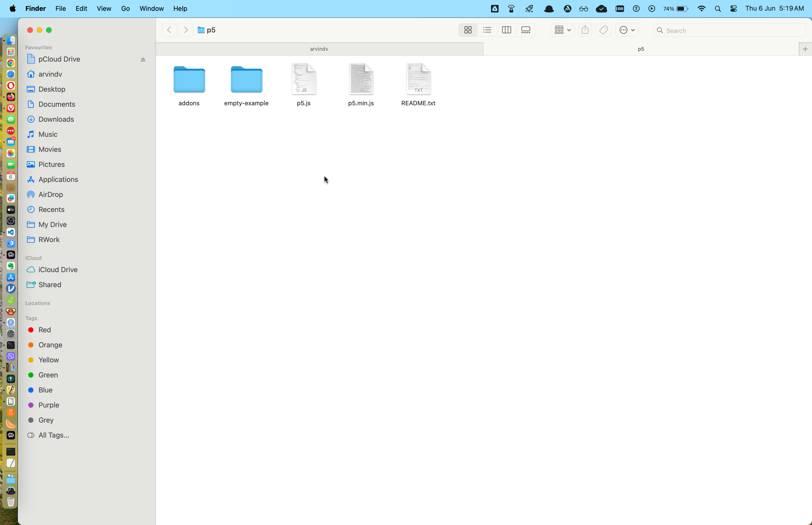Open arvindv home folder in sidebar
Image resolution: width=812 pixels, height=525 pixels.
click(x=50, y=74)
